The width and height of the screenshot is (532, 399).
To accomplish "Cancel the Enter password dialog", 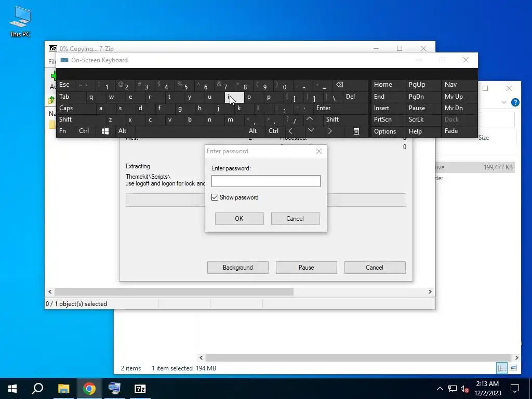I will pos(295,219).
